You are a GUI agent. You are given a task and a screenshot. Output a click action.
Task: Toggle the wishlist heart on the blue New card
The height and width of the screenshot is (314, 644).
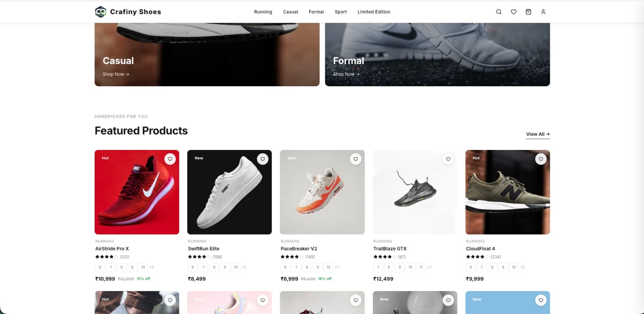[x=541, y=300]
